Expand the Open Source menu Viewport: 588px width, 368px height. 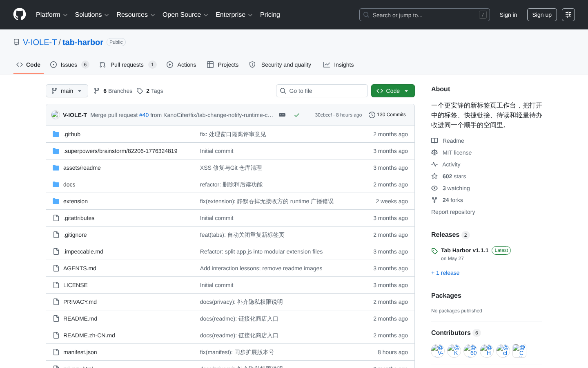coord(185,15)
